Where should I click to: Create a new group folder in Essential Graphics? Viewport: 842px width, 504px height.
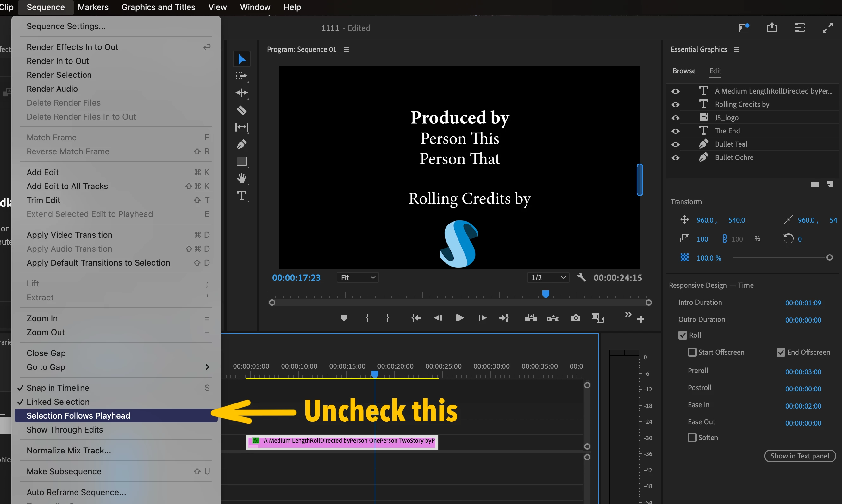pos(814,184)
